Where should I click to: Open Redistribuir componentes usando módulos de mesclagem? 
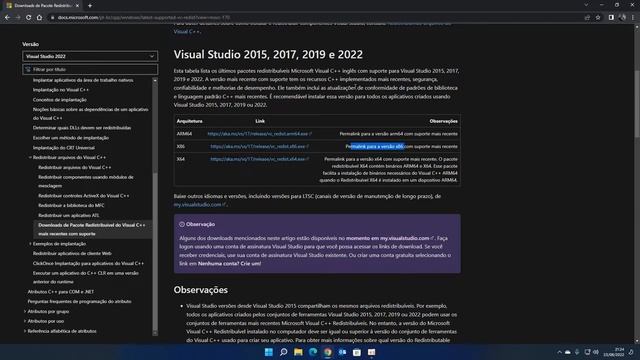click(x=86, y=181)
